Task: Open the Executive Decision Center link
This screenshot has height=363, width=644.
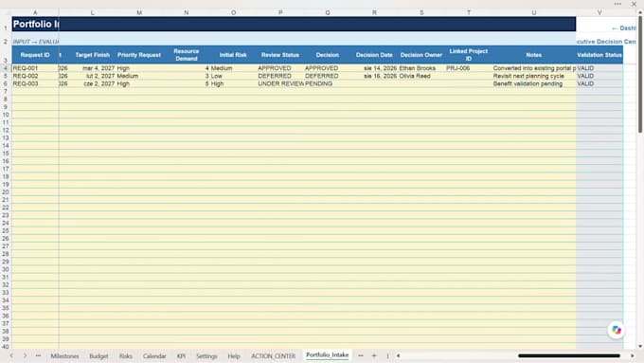Action: [606, 42]
